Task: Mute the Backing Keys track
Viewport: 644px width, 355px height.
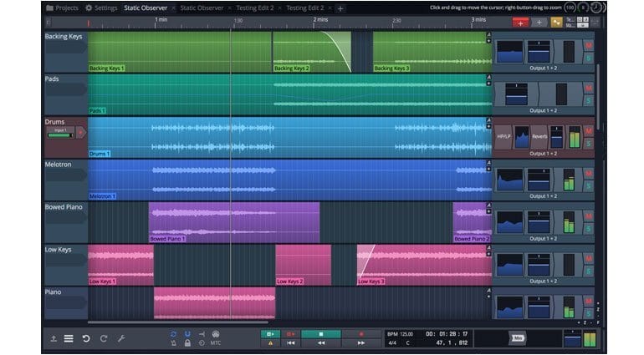Action: 589,46
